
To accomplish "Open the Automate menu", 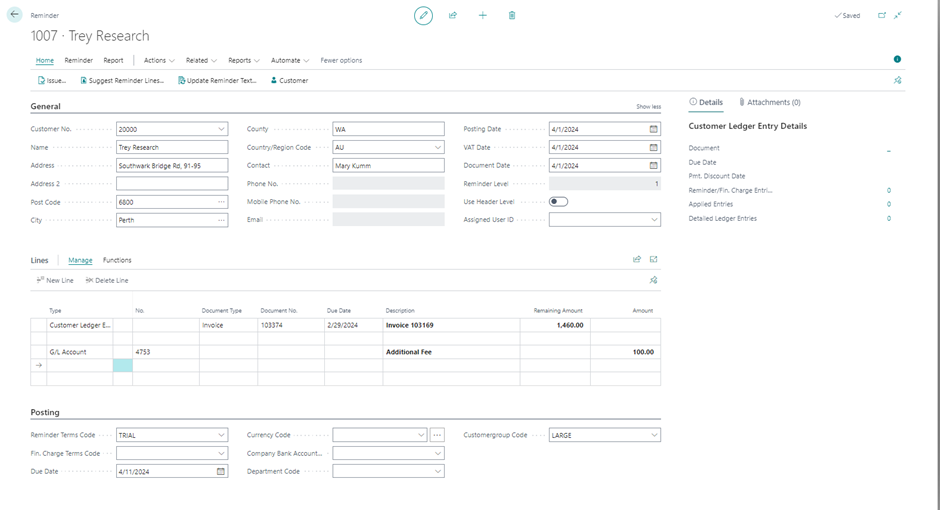I will (x=290, y=61).
